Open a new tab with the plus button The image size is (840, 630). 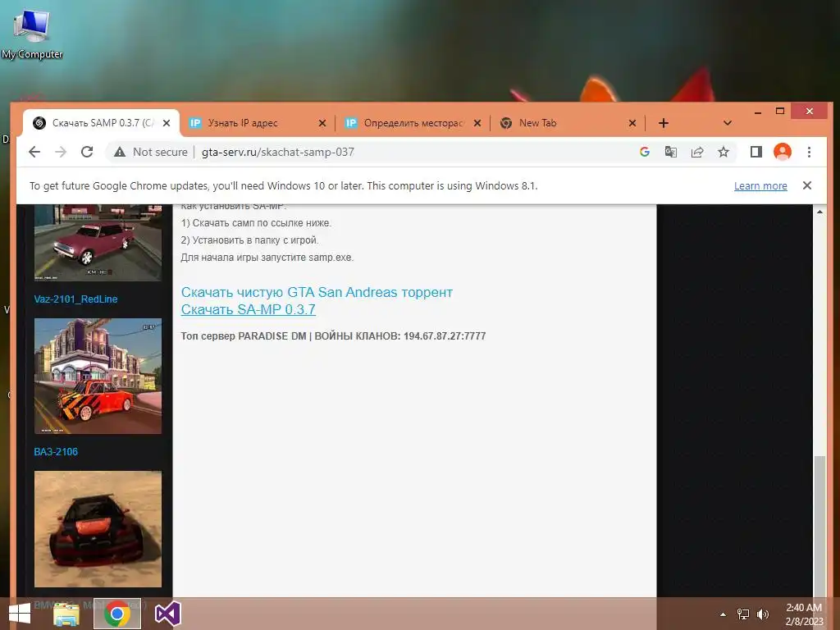pyautogui.click(x=663, y=123)
